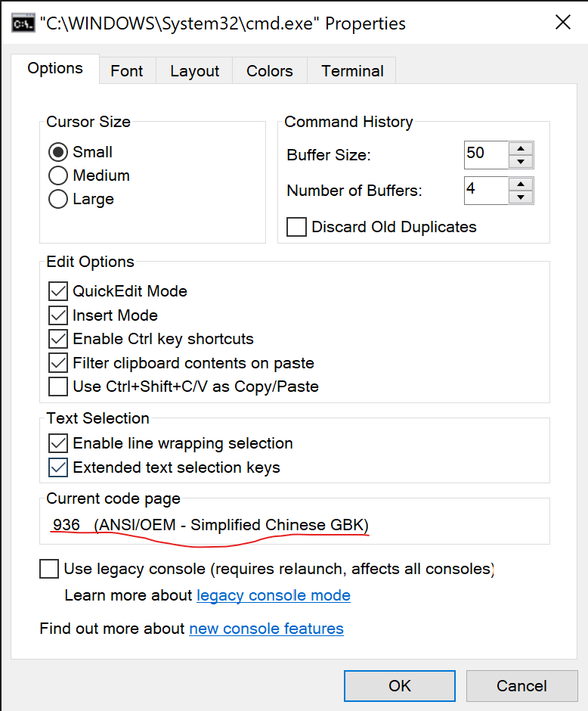Image resolution: width=588 pixels, height=711 pixels.
Task: Click inside the Buffer Size field
Action: click(x=485, y=154)
